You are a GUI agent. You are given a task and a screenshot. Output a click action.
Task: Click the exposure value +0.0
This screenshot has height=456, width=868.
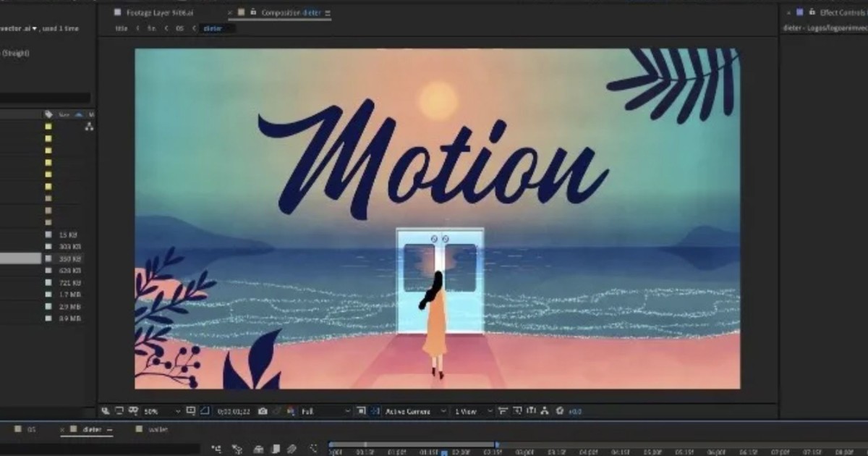(575, 411)
